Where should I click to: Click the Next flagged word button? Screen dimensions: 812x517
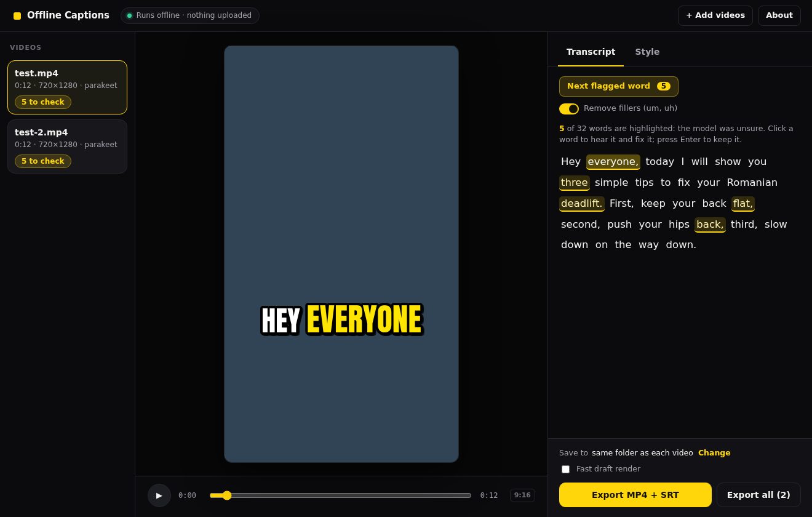point(619,86)
